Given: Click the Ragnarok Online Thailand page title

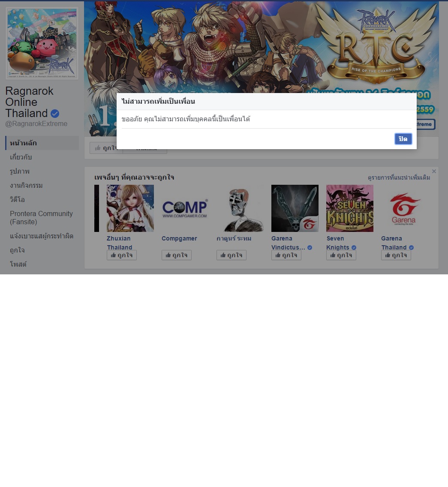Looking at the screenshot, I should [30, 102].
